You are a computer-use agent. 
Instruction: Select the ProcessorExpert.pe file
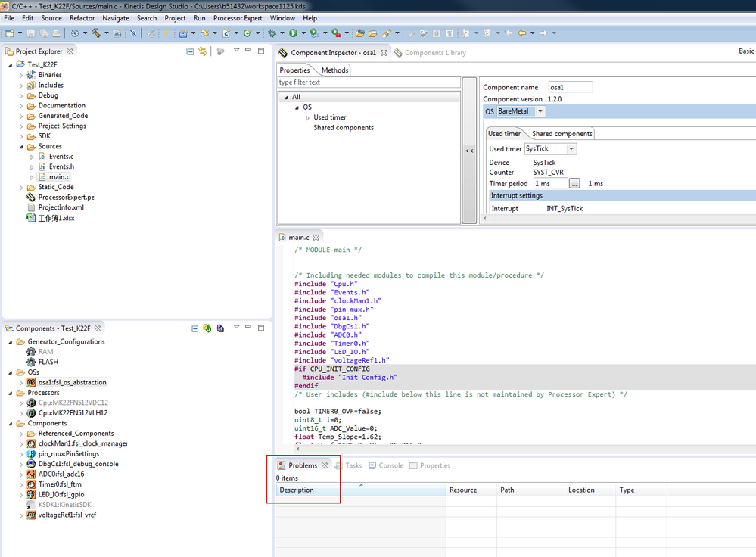tap(66, 198)
